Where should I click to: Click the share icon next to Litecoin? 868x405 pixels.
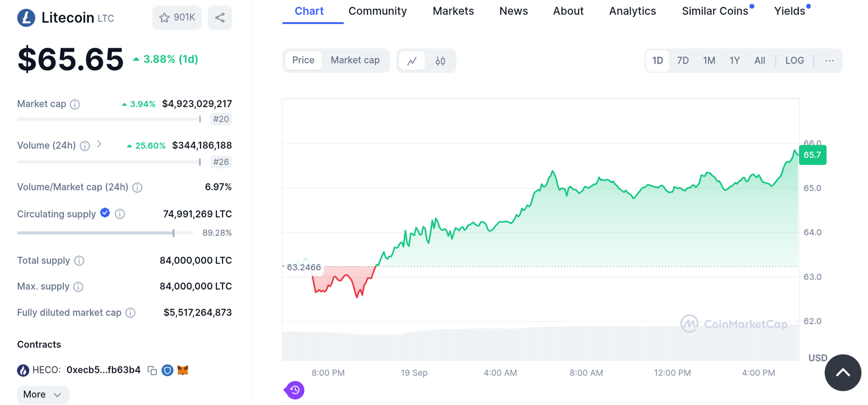coord(220,18)
